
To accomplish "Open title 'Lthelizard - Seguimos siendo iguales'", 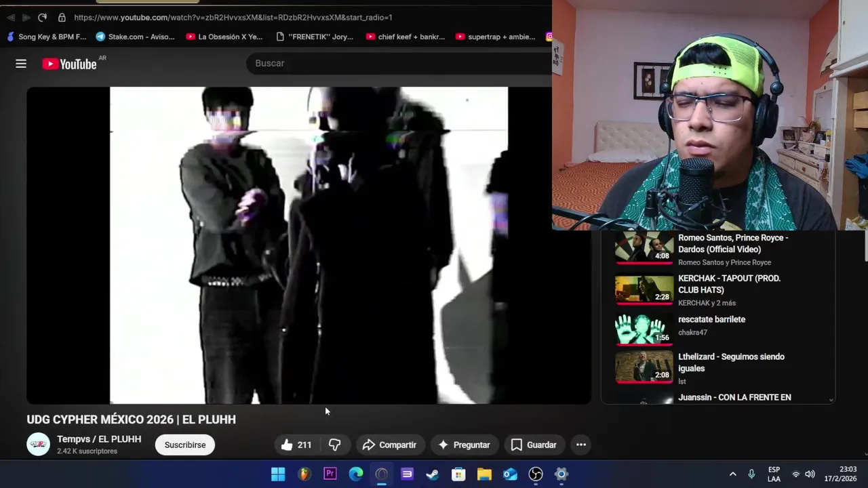I will click(x=731, y=363).
